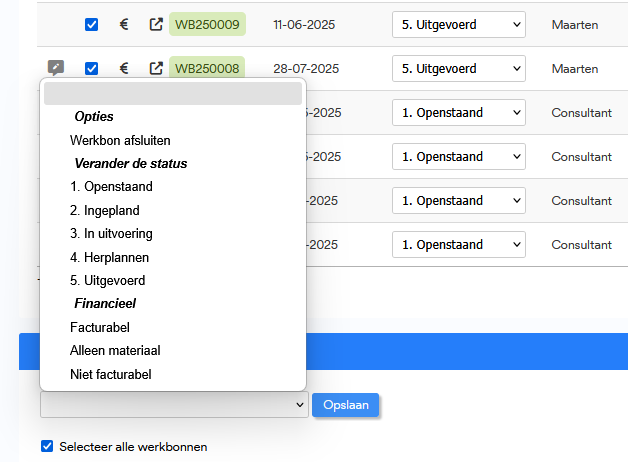Toggle 'Selecteer alle werkbonnen' checkbox
Screen dimensions: 628x462
[47, 446]
